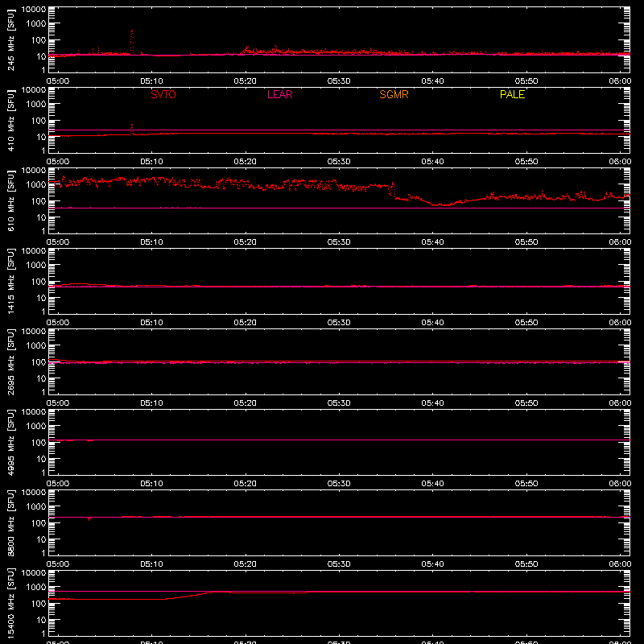The width and height of the screenshot is (644, 644).
Task: Select the 2695 MHz [SFU] axis label
Action: coord(10,361)
